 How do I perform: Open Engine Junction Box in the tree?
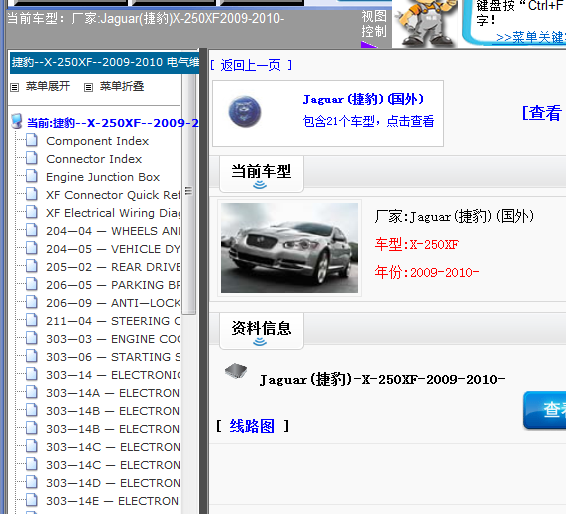tap(103, 177)
